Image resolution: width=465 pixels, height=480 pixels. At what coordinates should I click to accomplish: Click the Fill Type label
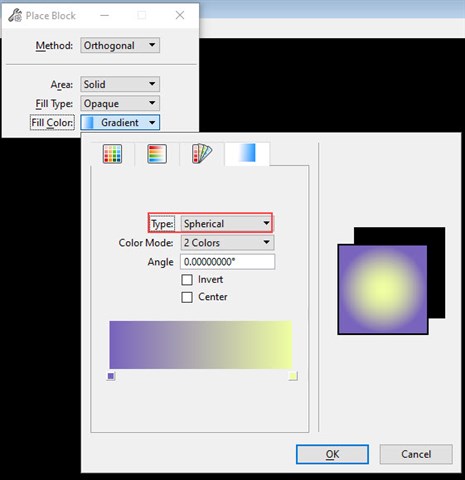pos(54,104)
